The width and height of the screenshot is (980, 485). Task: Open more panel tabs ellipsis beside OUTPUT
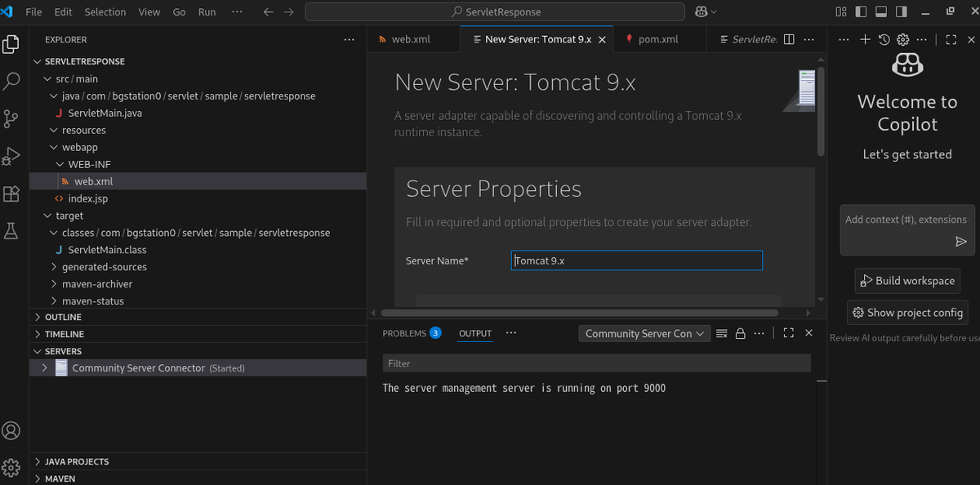511,333
